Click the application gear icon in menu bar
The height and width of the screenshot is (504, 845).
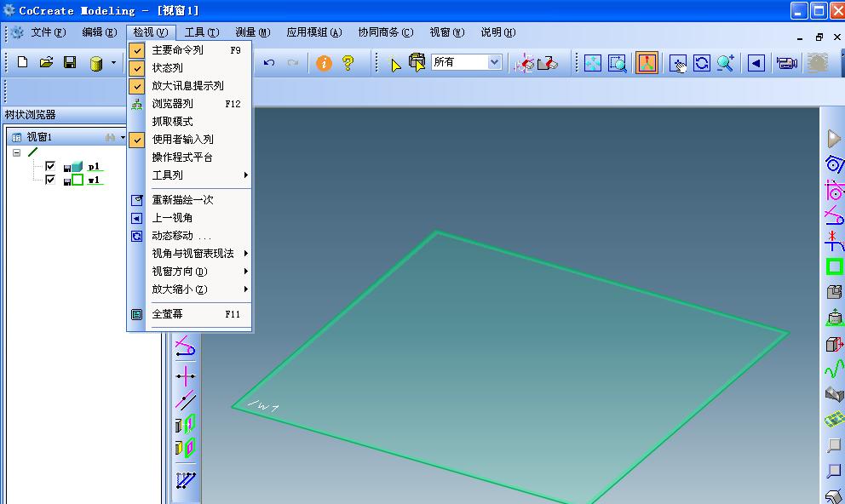point(17,33)
